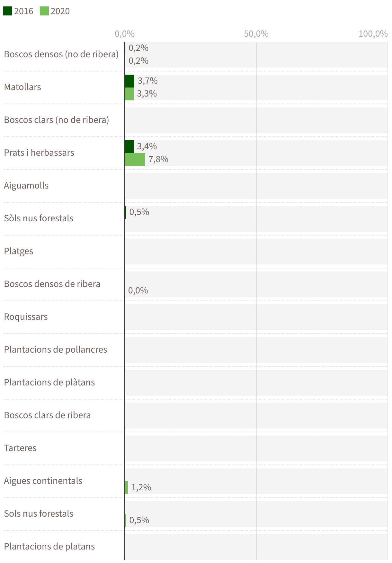Image resolution: width=392 pixels, height=563 pixels.
Task: Click the Tarteres category label
Action: click(20, 448)
